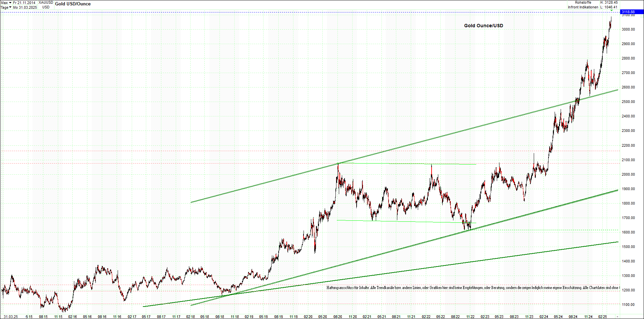Select the XAUUSD symbol field

coord(46,3)
